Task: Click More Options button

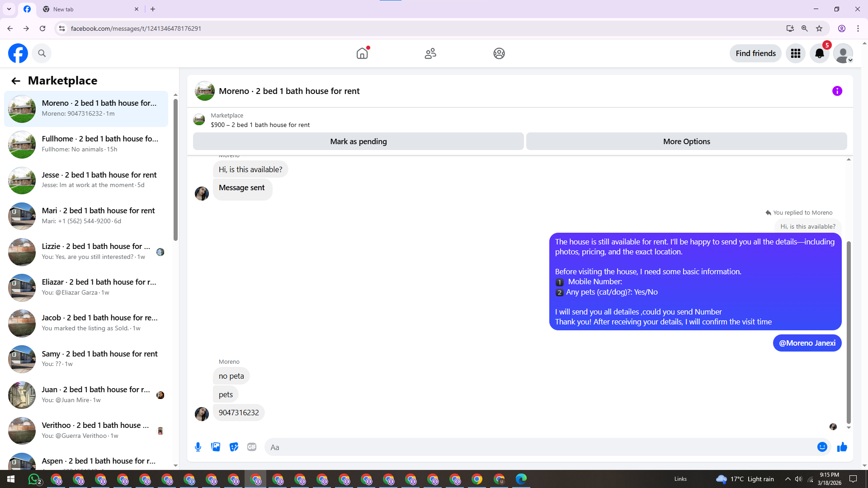Action: pyautogui.click(x=686, y=141)
